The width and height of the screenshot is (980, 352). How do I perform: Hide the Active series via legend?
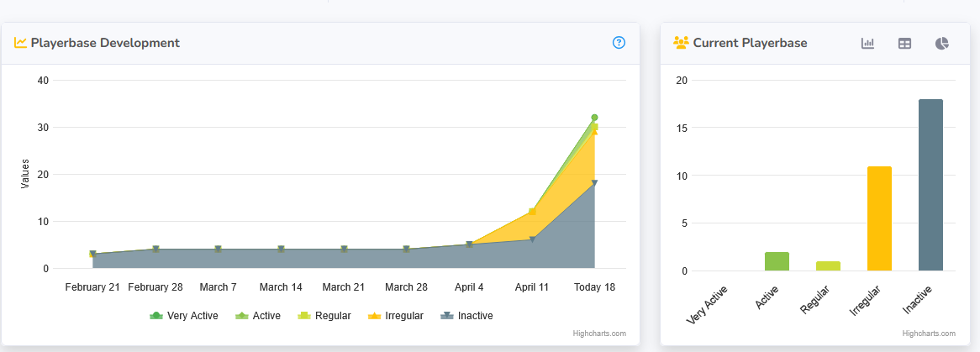pyautogui.click(x=258, y=316)
